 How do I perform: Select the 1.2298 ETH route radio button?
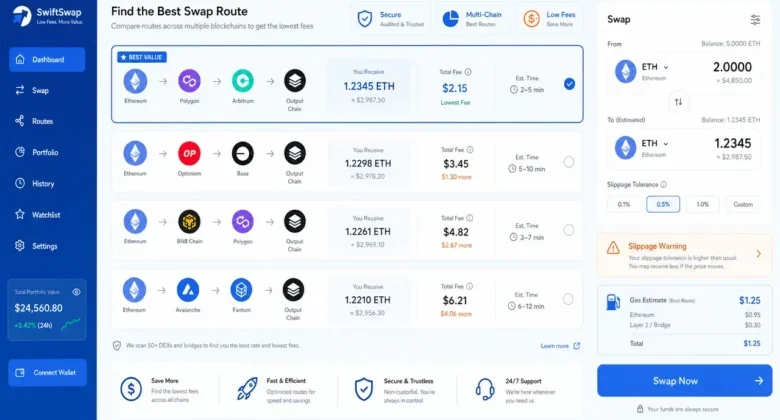pyautogui.click(x=569, y=162)
